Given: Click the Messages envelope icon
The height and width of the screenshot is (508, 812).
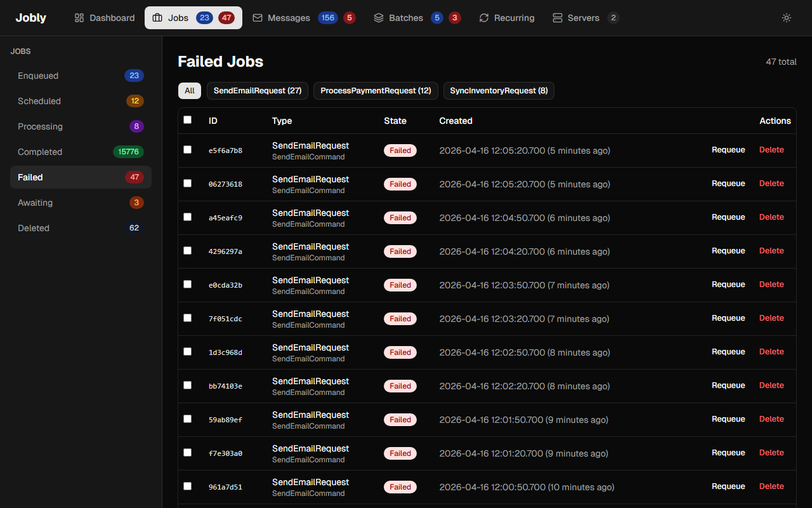Looking at the screenshot, I should click(x=258, y=18).
